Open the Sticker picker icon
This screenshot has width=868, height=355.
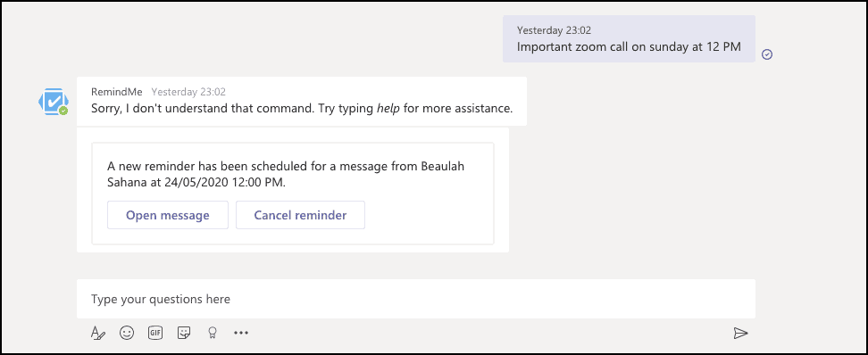(x=184, y=333)
